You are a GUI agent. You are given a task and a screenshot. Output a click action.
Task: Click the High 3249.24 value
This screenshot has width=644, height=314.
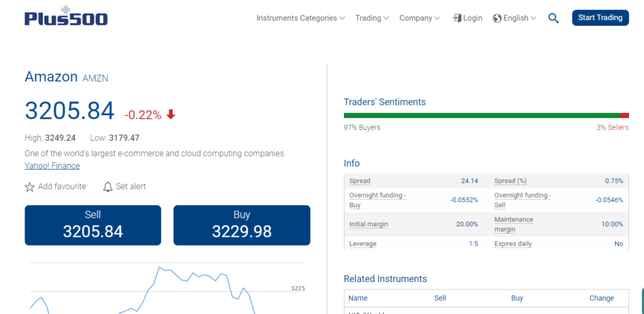(60, 138)
